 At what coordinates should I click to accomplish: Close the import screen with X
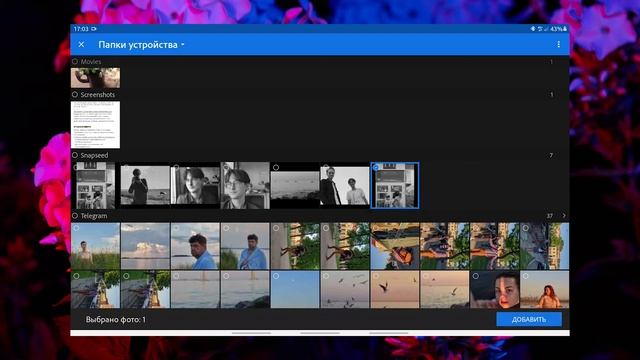click(81, 44)
